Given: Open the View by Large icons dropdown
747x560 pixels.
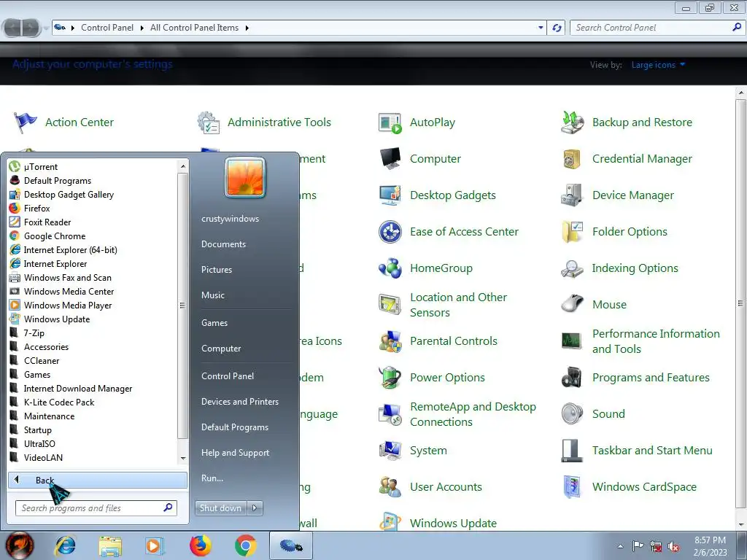Looking at the screenshot, I should 658,65.
